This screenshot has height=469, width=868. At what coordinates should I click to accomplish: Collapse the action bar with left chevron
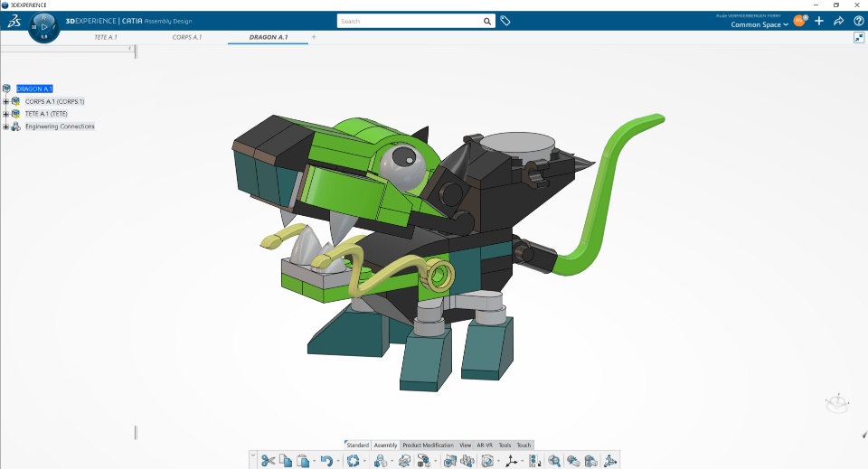click(253, 455)
